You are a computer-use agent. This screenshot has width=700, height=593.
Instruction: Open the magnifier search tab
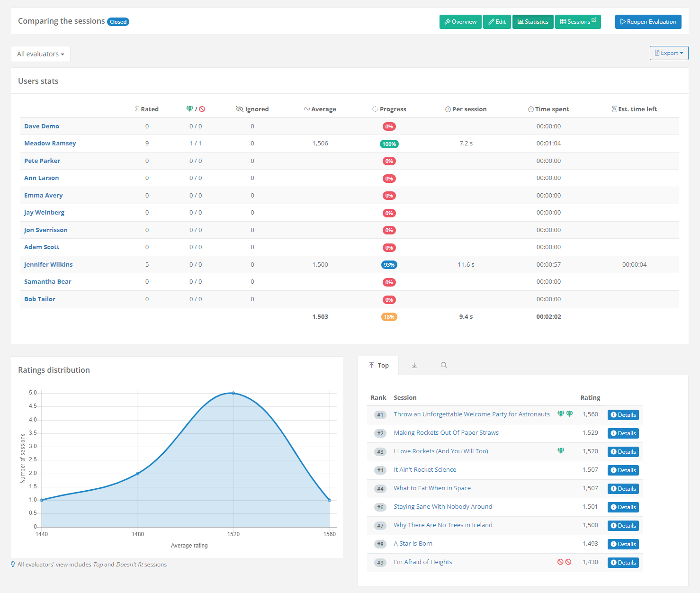point(444,365)
